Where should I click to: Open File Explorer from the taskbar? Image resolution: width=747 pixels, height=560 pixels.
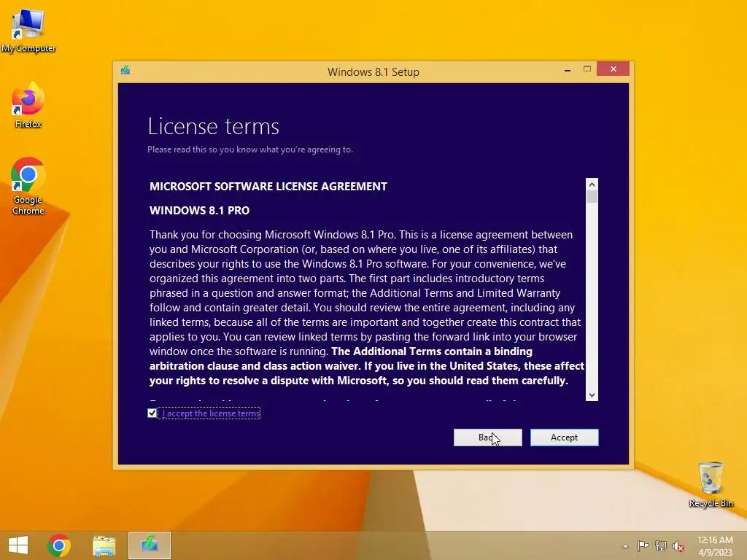point(104,545)
